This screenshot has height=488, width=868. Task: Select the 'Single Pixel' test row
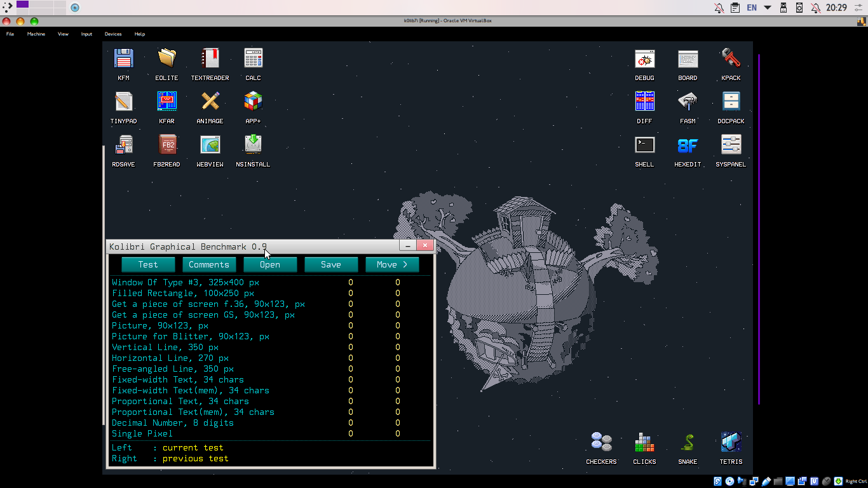(x=271, y=433)
